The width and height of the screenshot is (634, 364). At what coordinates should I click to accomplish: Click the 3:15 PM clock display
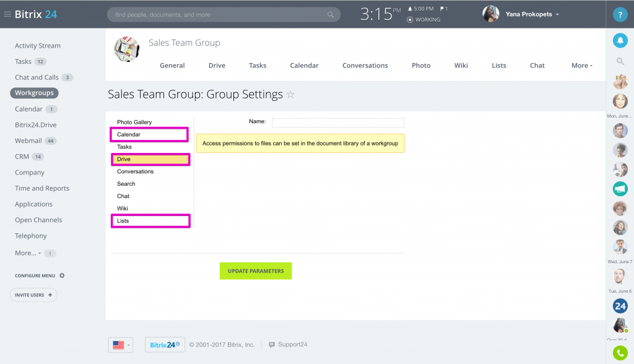click(380, 14)
